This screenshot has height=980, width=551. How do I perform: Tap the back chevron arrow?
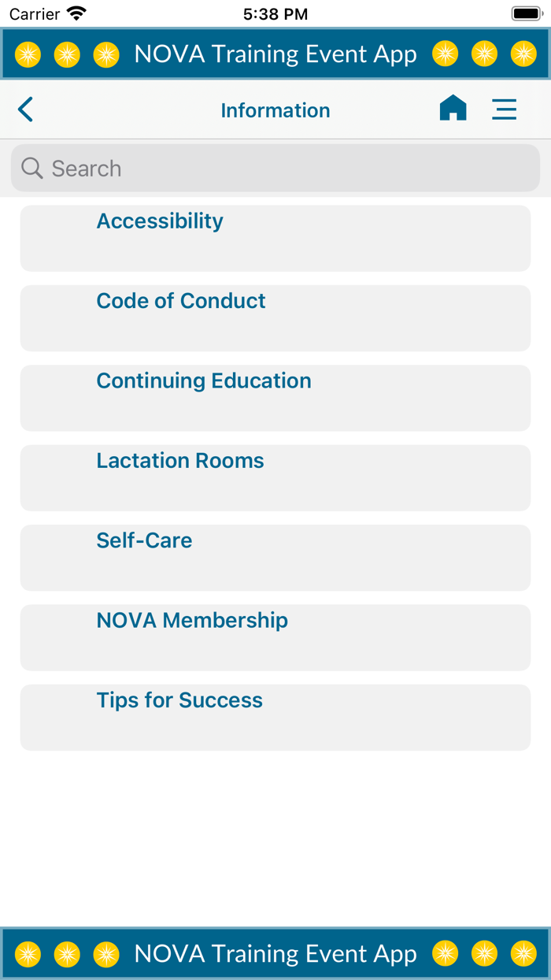click(25, 109)
